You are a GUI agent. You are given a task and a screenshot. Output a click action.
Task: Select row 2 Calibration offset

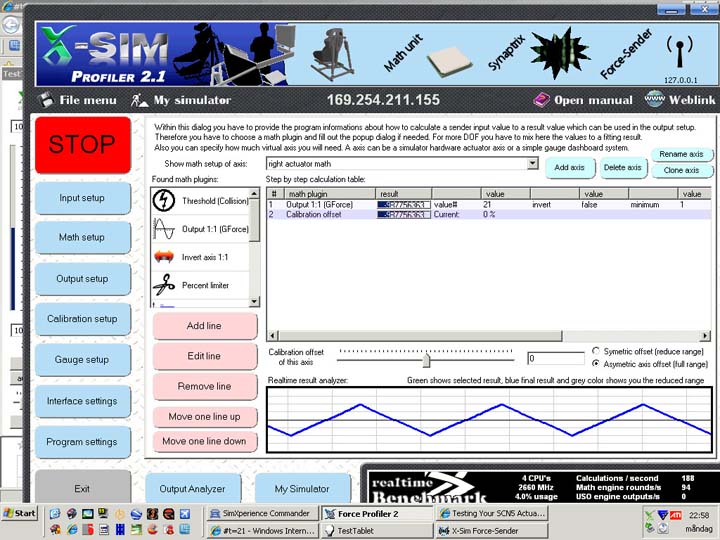(489, 214)
